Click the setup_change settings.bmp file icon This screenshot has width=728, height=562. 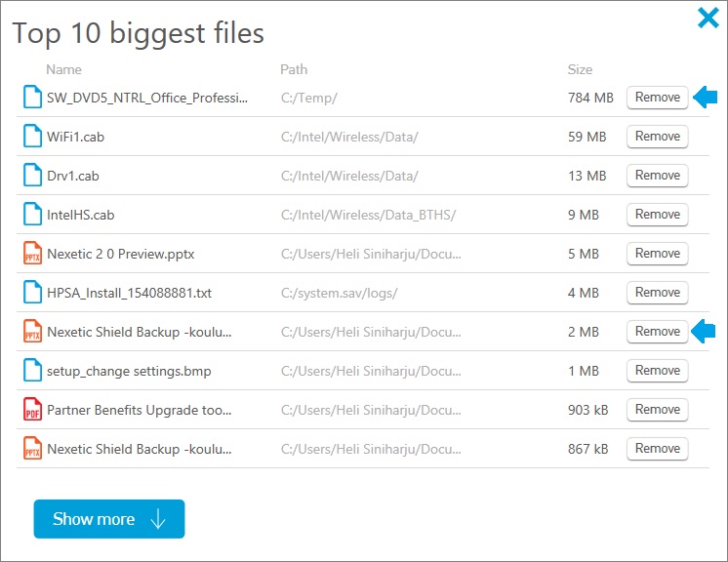[x=32, y=370]
